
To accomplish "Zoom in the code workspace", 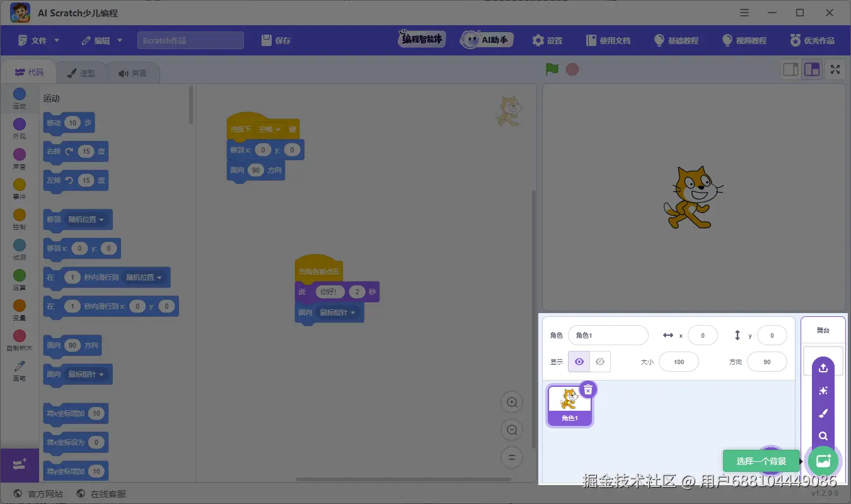I will coord(512,402).
